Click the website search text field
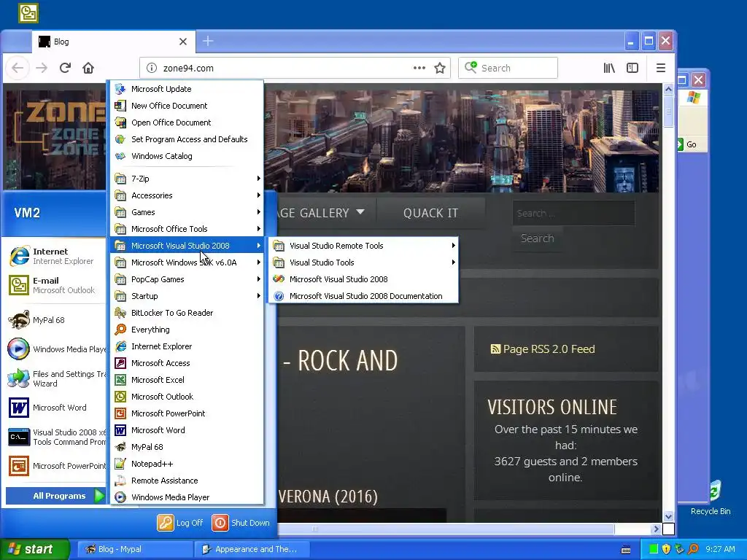This screenshot has height=560, width=747. pyautogui.click(x=573, y=213)
